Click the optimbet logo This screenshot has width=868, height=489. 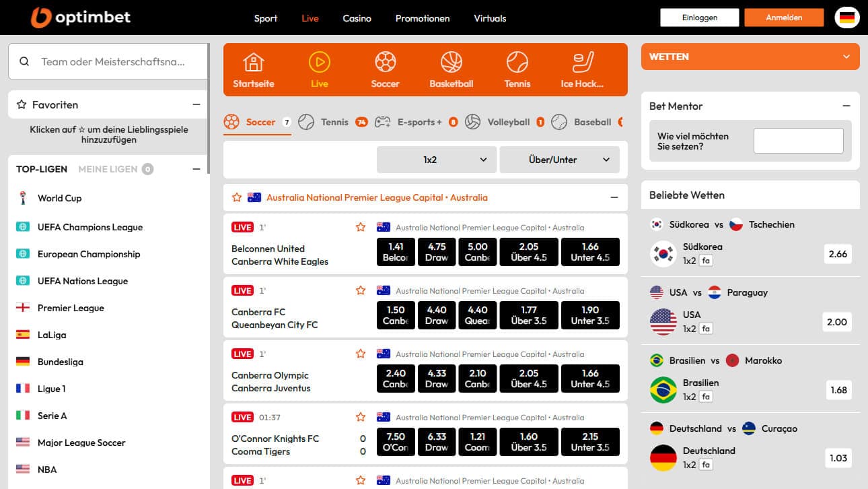(81, 18)
